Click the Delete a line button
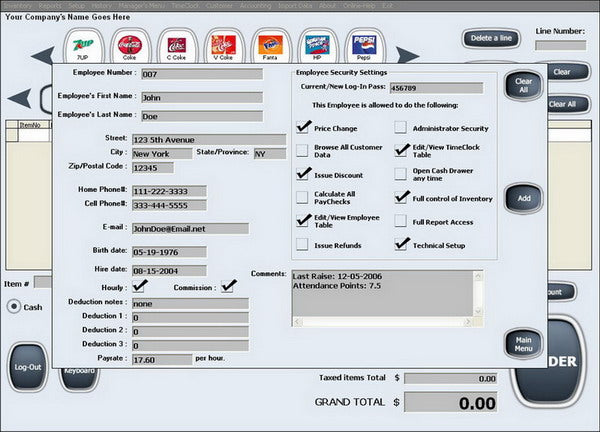This screenshot has height=432, width=600. click(x=491, y=38)
